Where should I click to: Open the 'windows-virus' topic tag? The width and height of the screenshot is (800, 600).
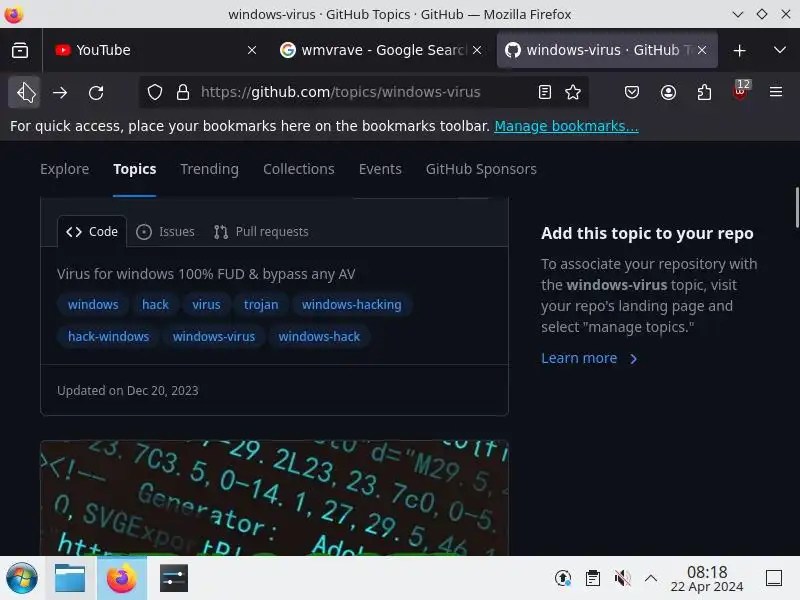(x=214, y=337)
